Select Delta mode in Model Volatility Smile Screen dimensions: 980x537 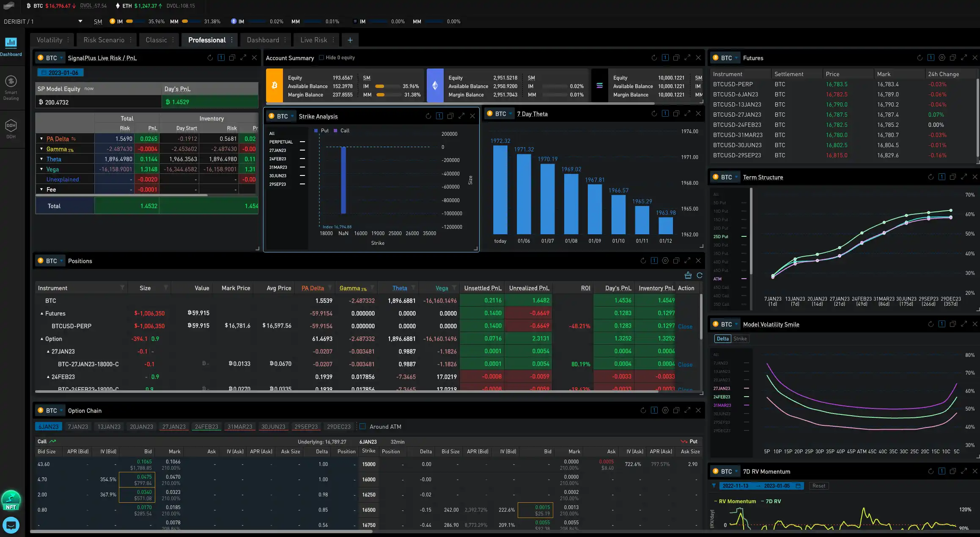(x=723, y=339)
